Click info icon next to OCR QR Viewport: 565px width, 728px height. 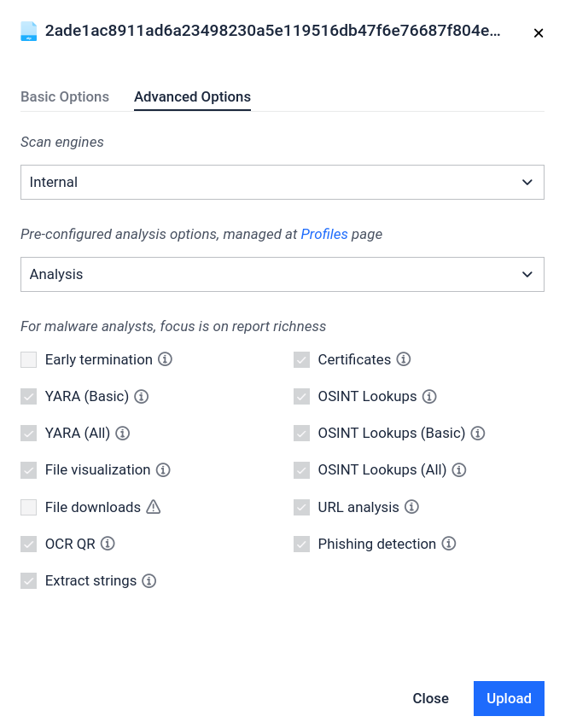click(x=108, y=544)
